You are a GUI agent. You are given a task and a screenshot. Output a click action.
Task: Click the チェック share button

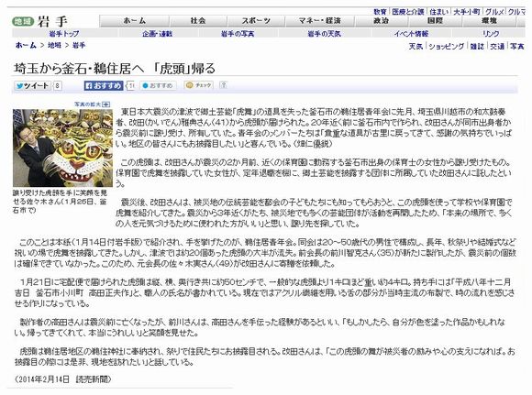(x=198, y=85)
